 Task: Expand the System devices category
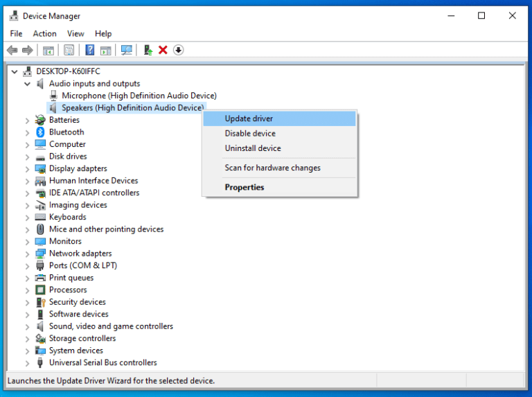28,351
